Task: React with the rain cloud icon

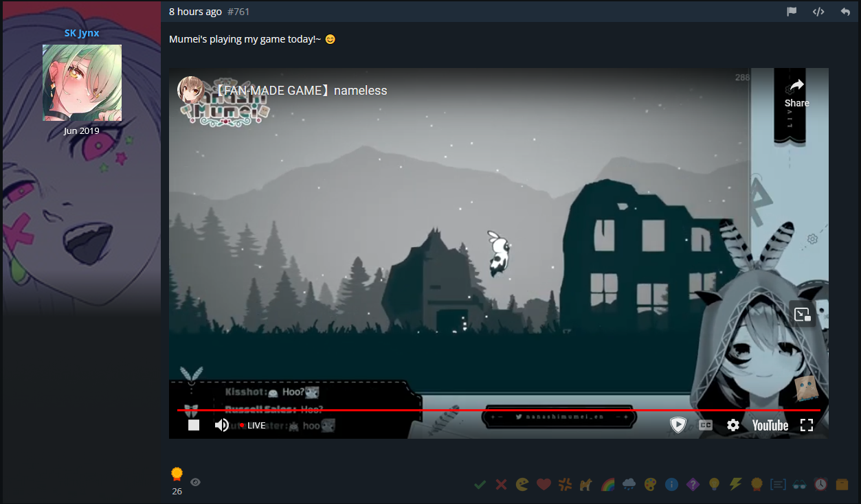Action: (x=629, y=485)
